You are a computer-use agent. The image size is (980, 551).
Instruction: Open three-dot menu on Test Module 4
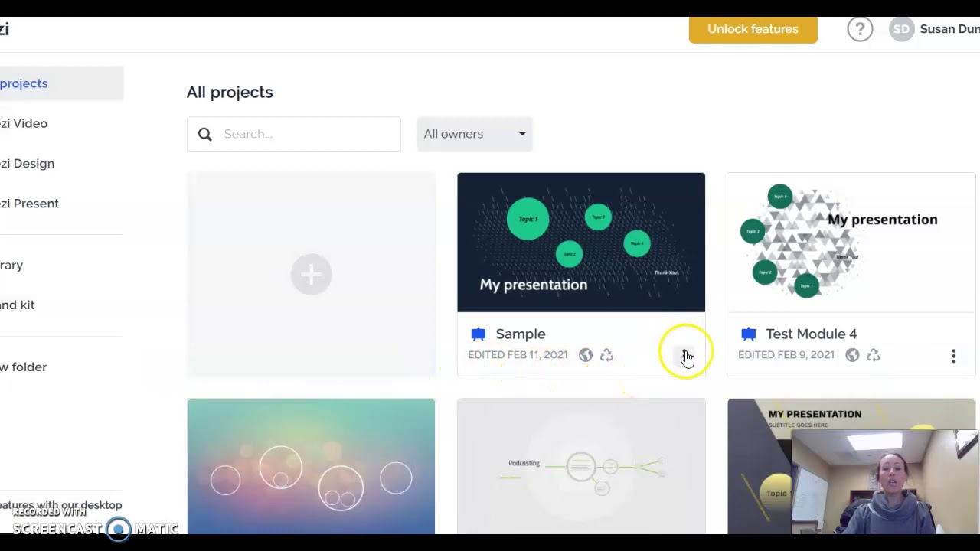[x=954, y=356]
